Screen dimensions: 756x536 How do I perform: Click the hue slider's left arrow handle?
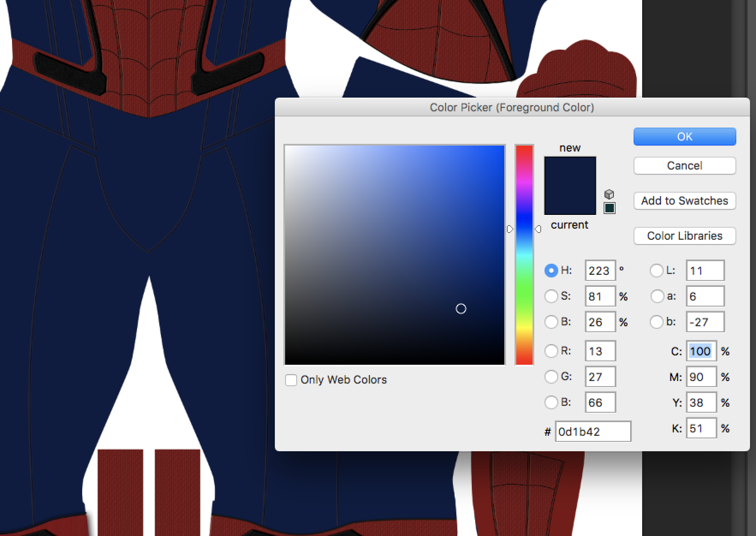510,229
